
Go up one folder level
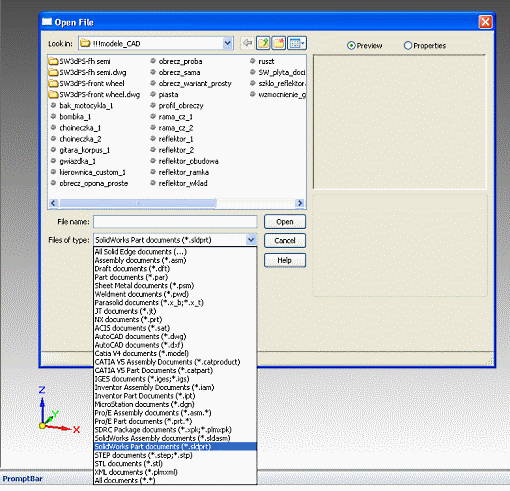(x=263, y=43)
